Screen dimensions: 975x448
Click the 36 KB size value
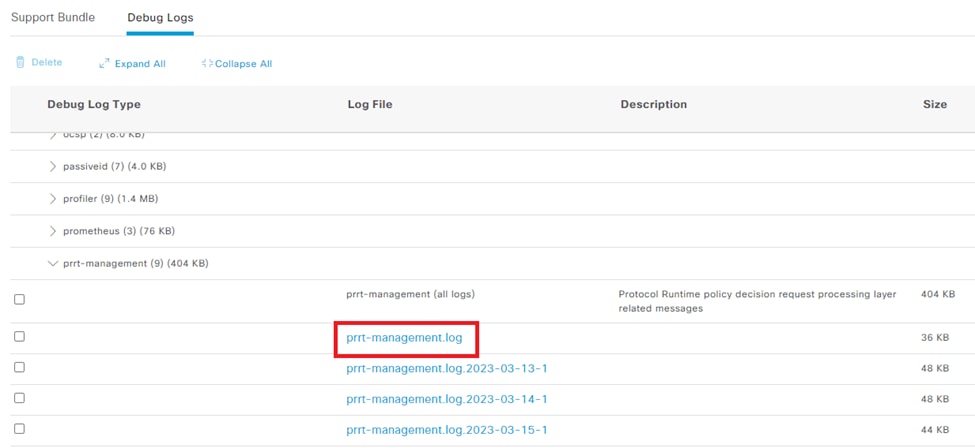[935, 338]
